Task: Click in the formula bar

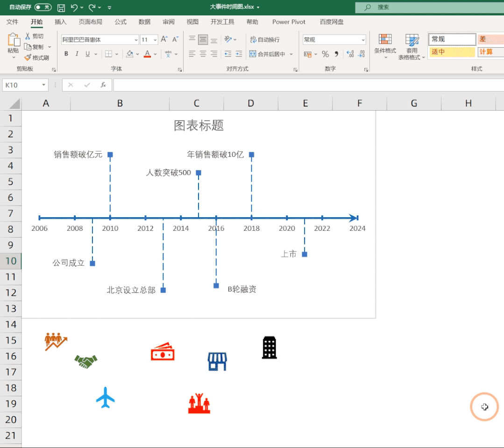Action: [x=309, y=85]
